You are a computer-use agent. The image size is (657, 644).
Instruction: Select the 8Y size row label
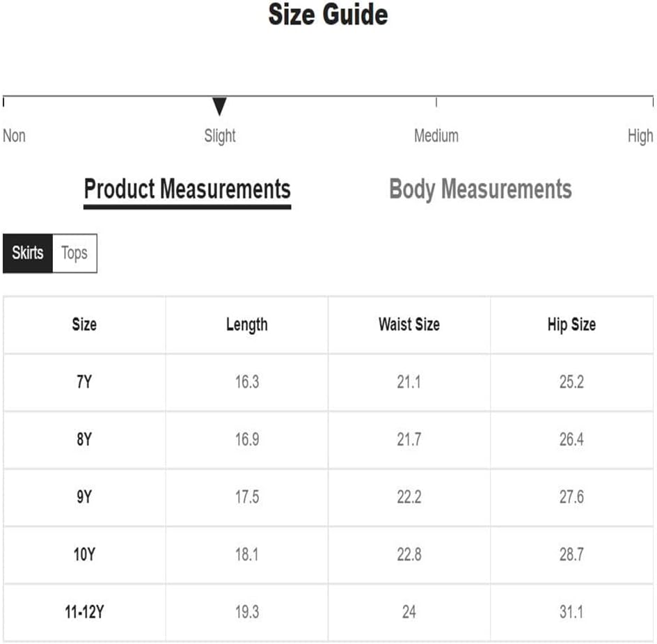click(84, 440)
